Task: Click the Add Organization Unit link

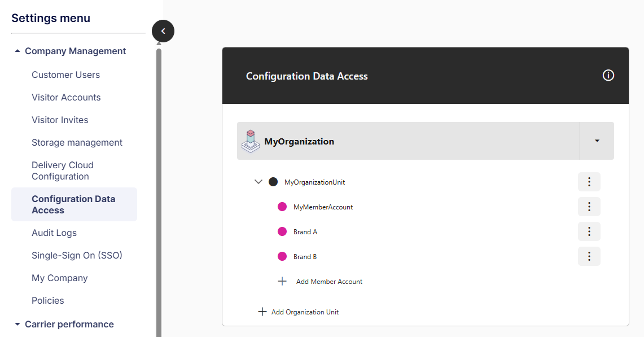Action: point(305,312)
